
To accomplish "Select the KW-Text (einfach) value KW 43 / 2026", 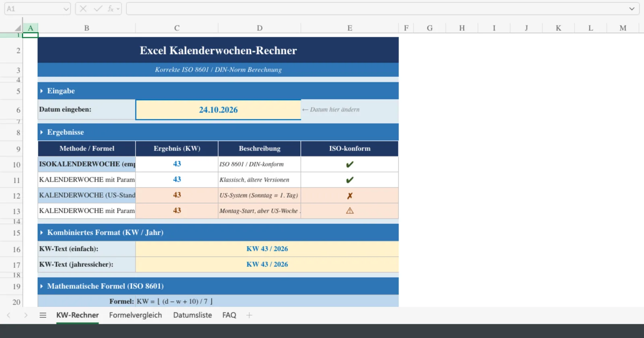I will pyautogui.click(x=267, y=249).
